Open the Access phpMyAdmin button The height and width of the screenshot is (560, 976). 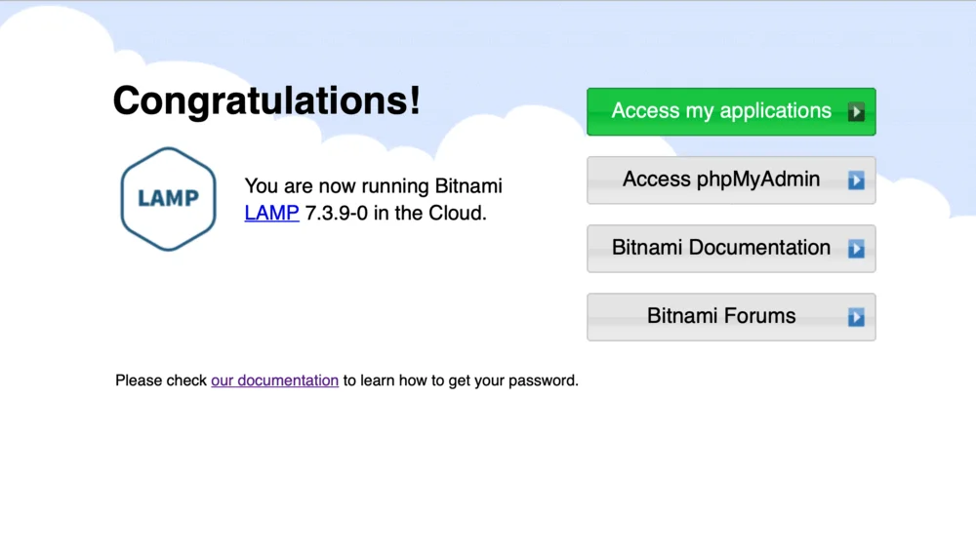coord(721,180)
